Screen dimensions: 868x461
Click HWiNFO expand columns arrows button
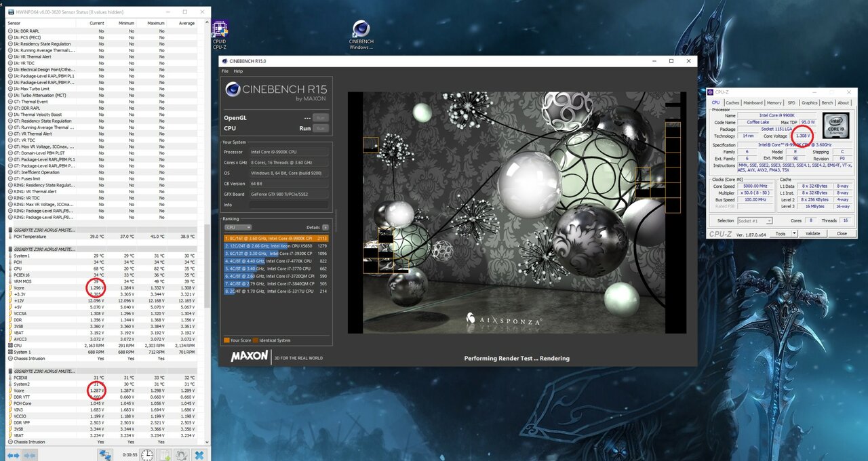click(14, 454)
